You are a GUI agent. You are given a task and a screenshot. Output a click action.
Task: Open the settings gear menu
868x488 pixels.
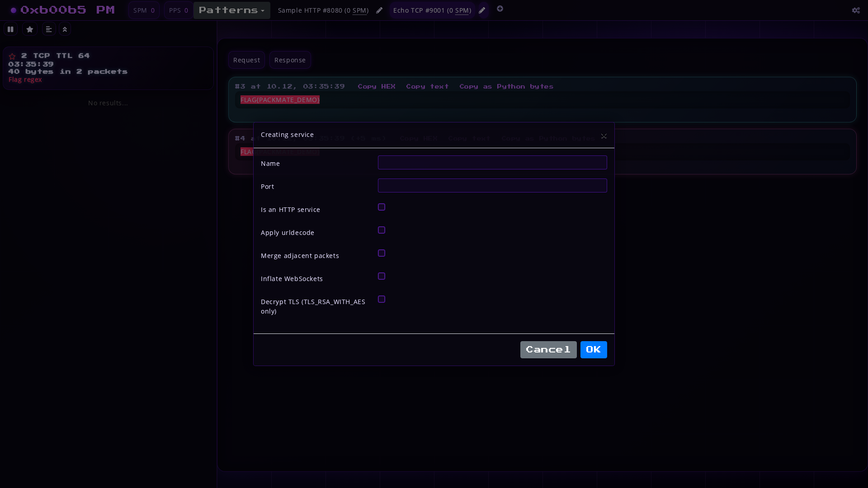pos(856,11)
